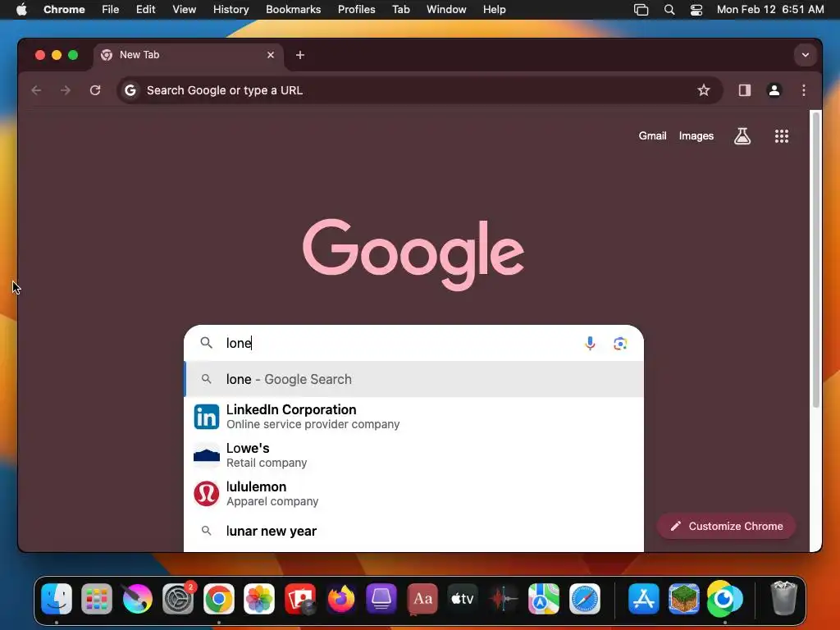Select the 'lone - Google Search' suggestion
Viewport: 840px width, 630px height.
(413, 379)
